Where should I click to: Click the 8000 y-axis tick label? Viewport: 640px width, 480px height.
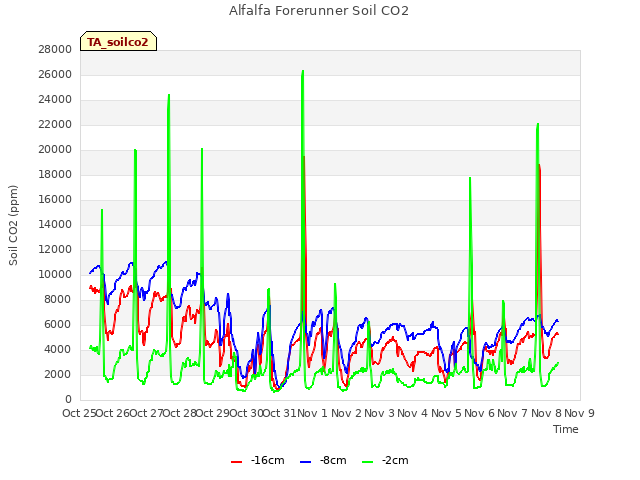pos(58,299)
